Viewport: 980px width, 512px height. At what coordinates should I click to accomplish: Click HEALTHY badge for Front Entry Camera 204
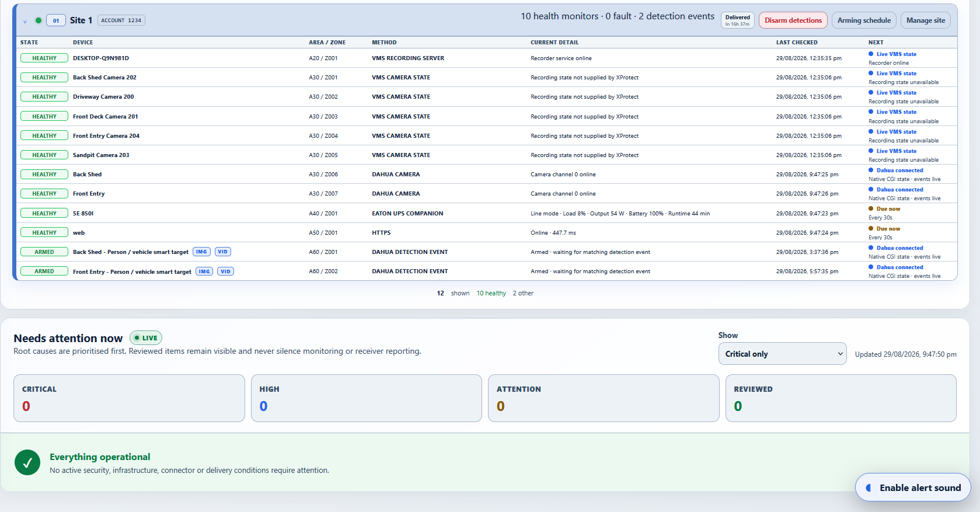[44, 135]
